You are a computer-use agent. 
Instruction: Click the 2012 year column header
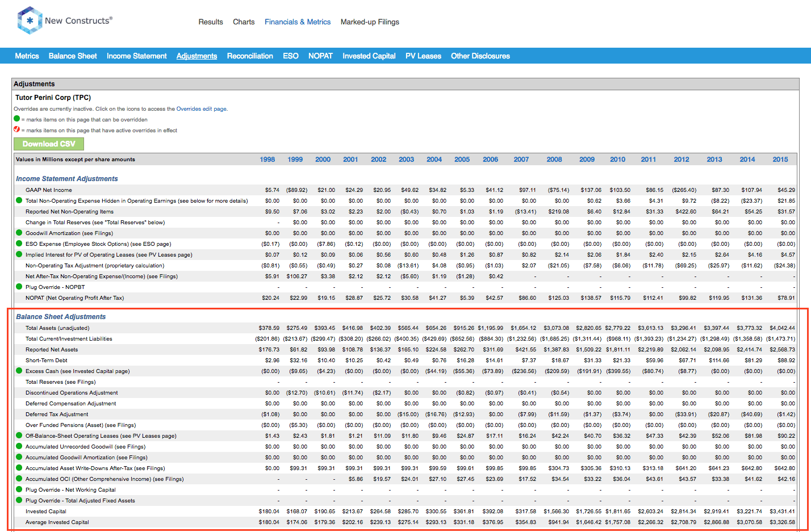point(682,160)
